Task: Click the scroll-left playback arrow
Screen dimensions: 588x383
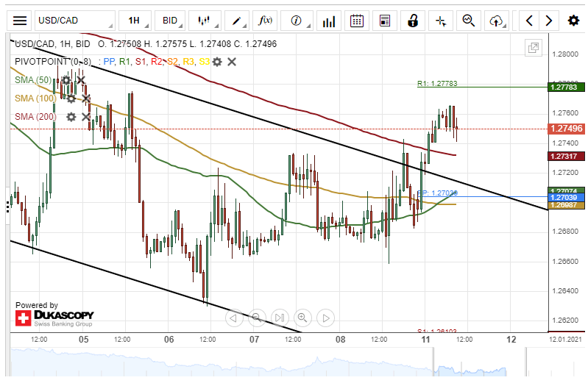Action: click(x=233, y=318)
